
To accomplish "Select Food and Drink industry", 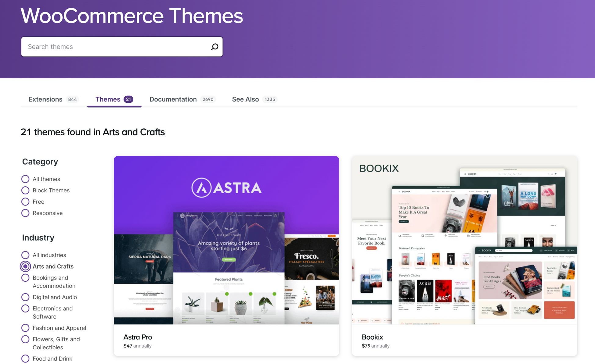I will pyautogui.click(x=25, y=359).
